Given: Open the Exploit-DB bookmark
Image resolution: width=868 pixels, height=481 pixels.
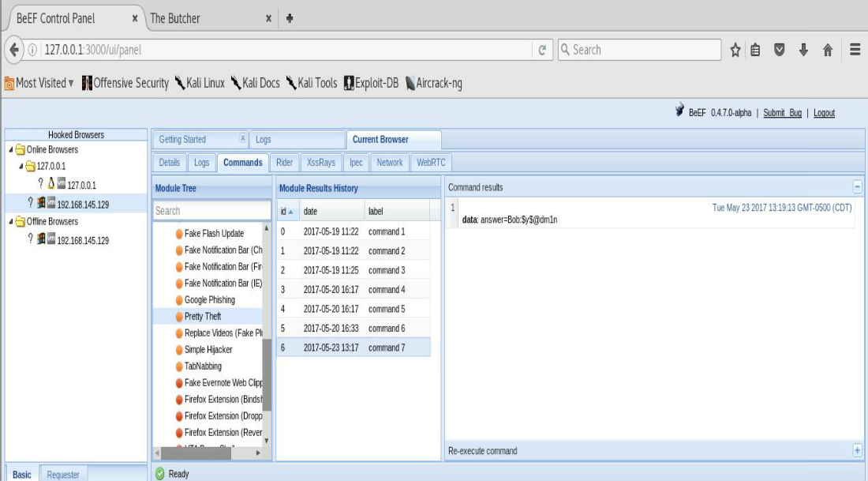Looking at the screenshot, I should [371, 83].
